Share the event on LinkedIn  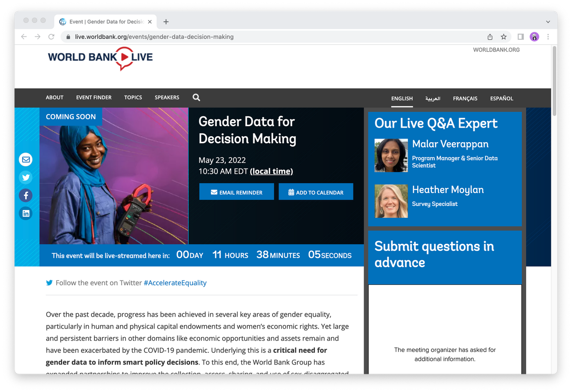pyautogui.click(x=26, y=213)
